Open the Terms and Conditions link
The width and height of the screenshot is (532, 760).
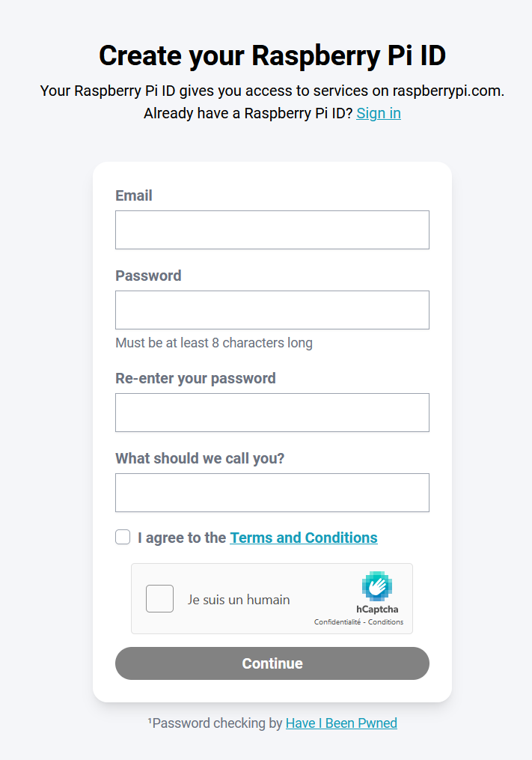pos(304,538)
